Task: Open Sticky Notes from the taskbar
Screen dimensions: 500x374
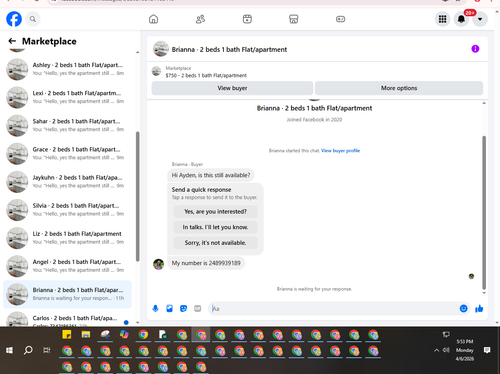Action: (67, 334)
